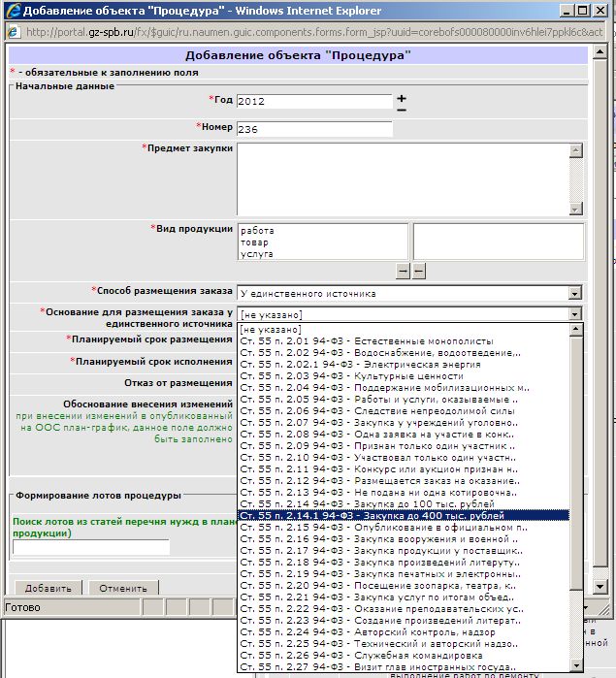Image resolution: width=616 pixels, height=678 pixels.
Task: Choose п. 2.03 Культурные ценности option
Action: pyautogui.click(x=404, y=376)
